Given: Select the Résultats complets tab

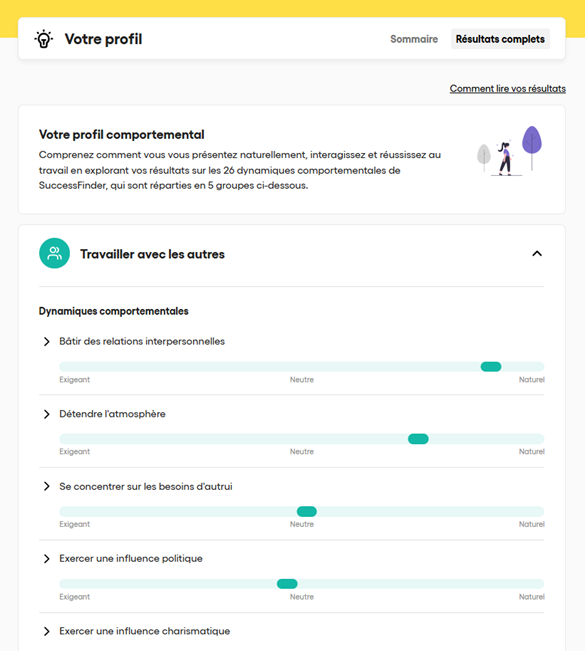Looking at the screenshot, I should click(500, 39).
